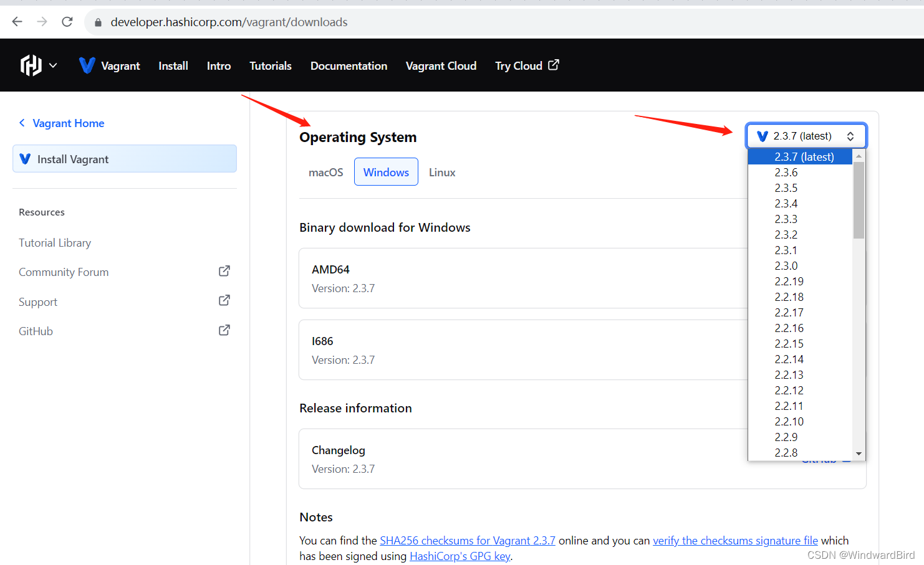
Task: Open GitHub sidebar link
Action: pos(36,331)
